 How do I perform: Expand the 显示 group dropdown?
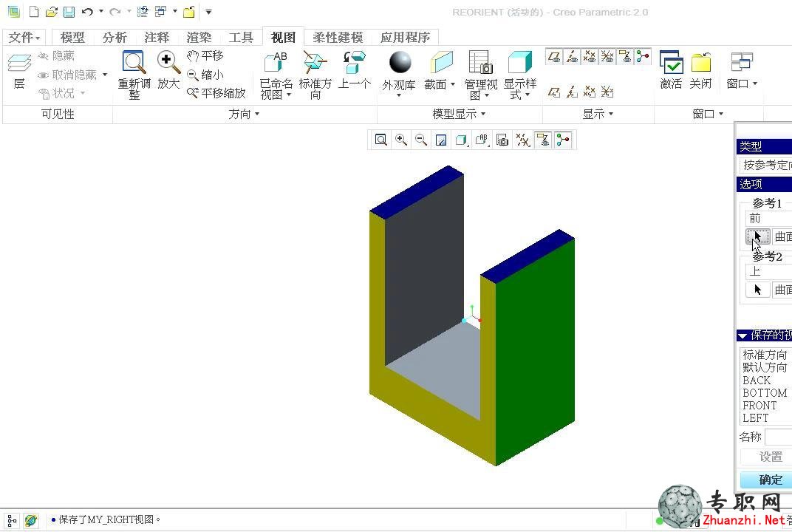[598, 115]
